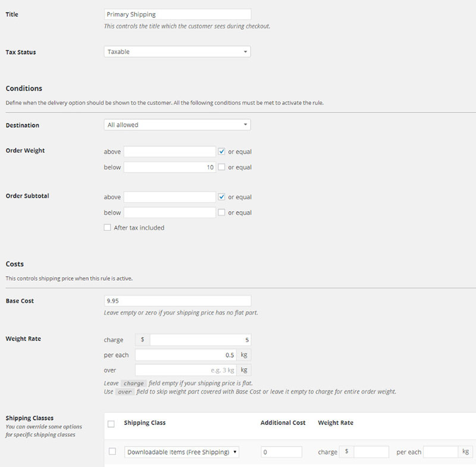Open the Tax Status dropdown

coord(177,52)
